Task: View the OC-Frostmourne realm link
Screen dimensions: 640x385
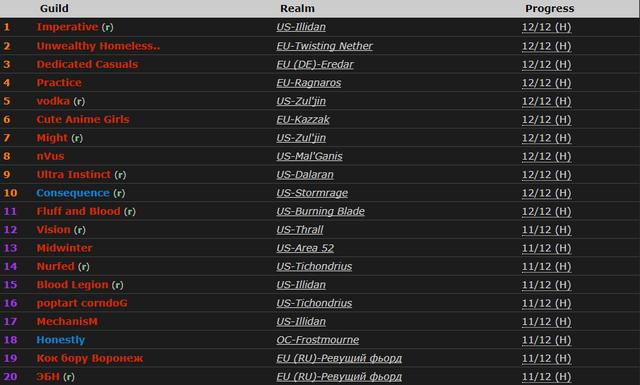Action: pos(318,340)
